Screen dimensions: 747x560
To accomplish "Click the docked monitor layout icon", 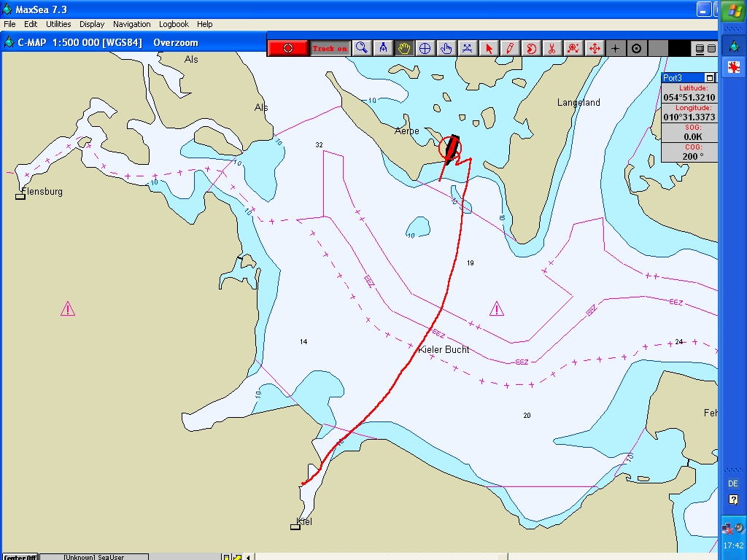I will pyautogui.click(x=700, y=49).
